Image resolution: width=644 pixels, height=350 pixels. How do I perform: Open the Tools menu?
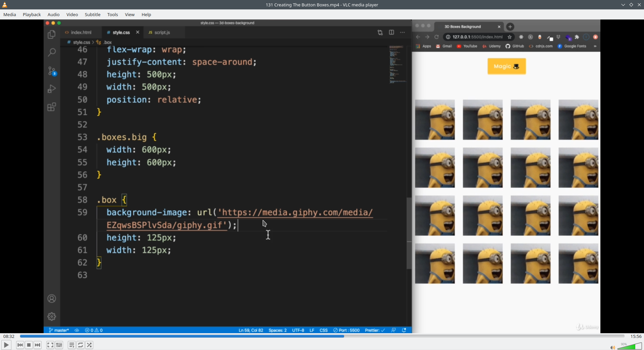[x=113, y=14]
